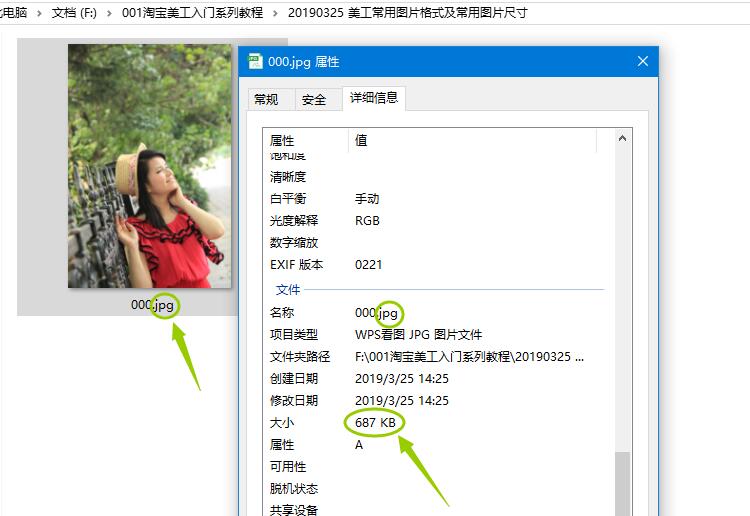Expand the chevron before 文档 (F:) breadcrumb
Viewport: 750px width, 516px height.
[x=40, y=13]
